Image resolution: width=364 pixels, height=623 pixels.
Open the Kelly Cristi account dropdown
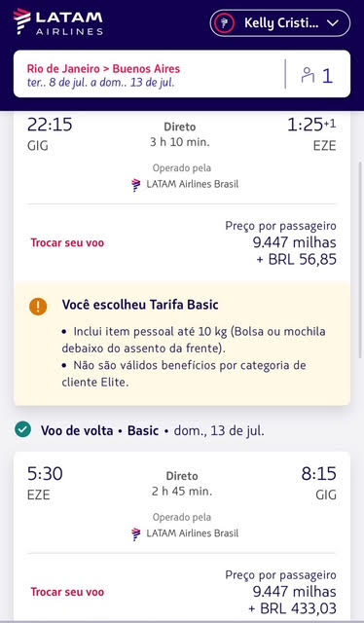[x=280, y=23]
